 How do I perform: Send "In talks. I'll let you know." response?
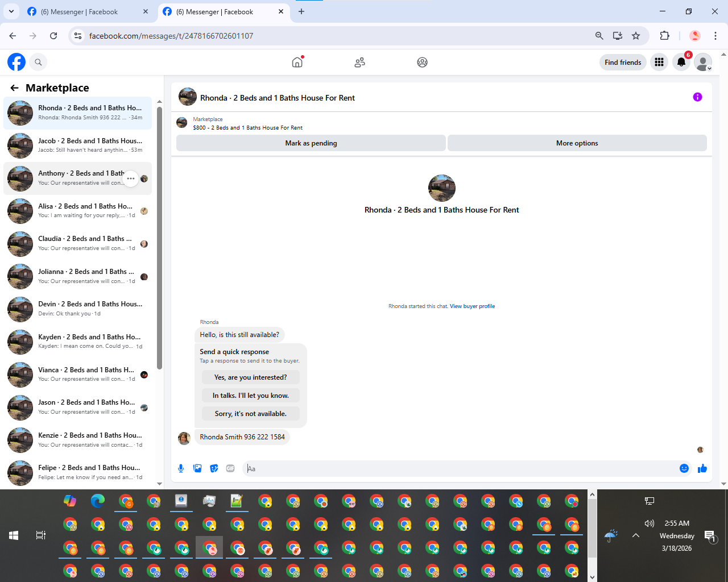pos(251,396)
